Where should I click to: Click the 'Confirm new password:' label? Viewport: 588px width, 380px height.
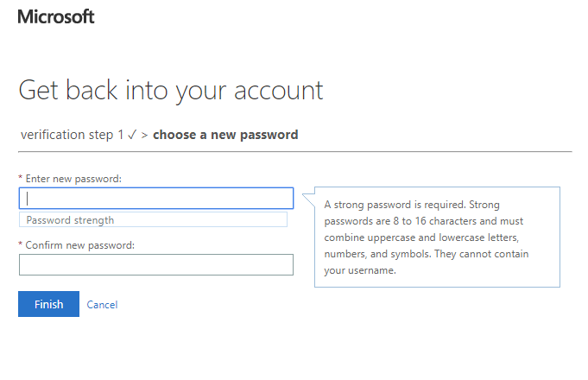[79, 245]
